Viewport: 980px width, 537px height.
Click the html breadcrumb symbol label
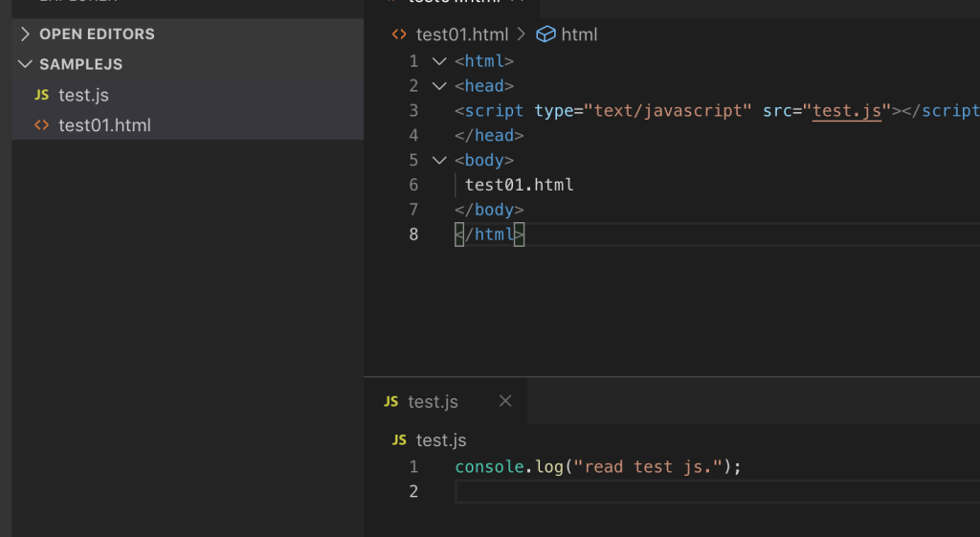click(579, 34)
